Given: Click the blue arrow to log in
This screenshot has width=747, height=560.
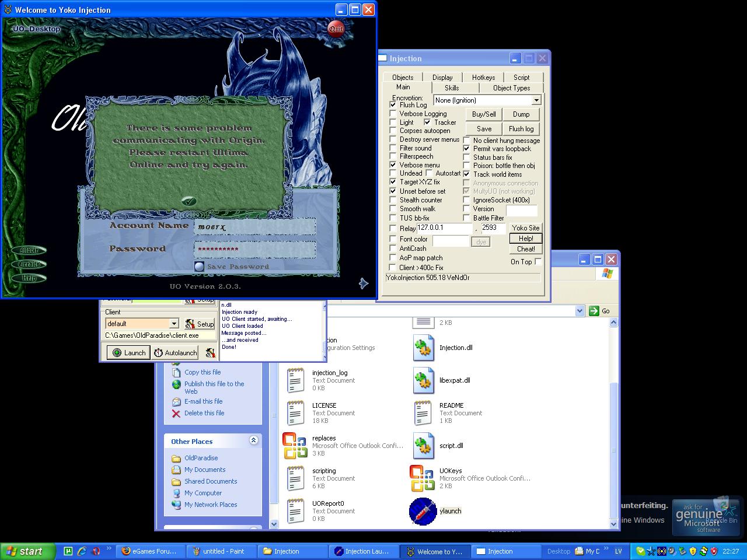Looking at the screenshot, I should [363, 283].
